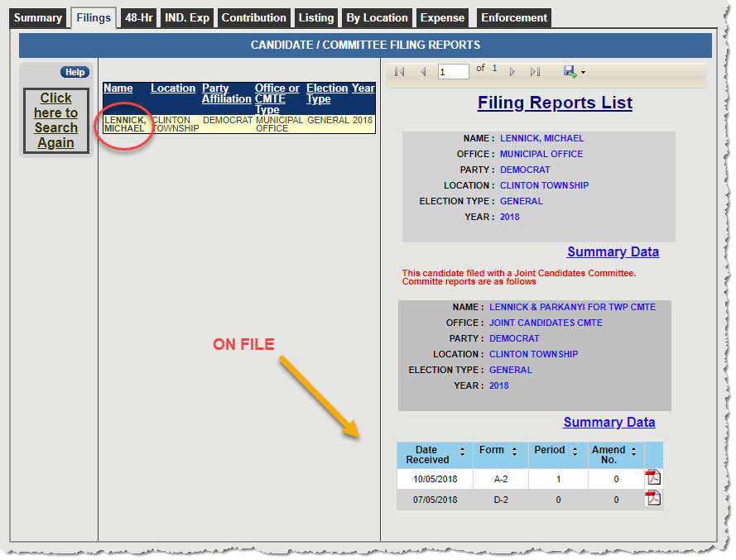Go to last page of the report
This screenshot has height=560, width=736.
535,72
